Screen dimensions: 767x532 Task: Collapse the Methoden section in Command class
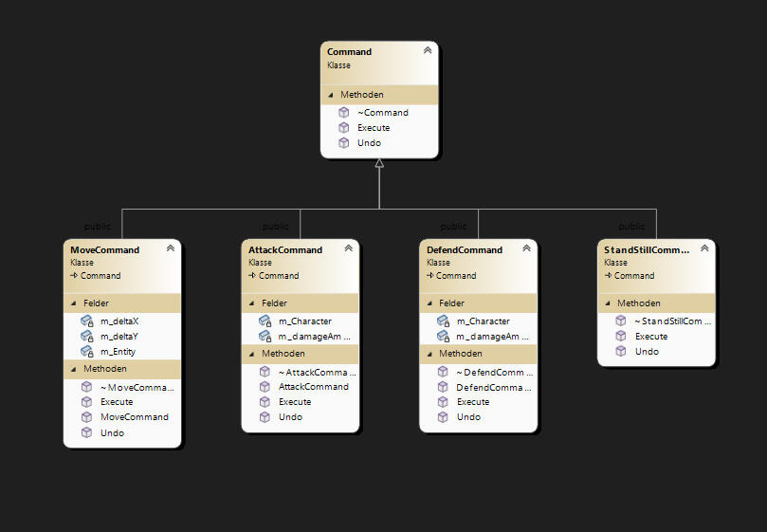[x=331, y=95]
